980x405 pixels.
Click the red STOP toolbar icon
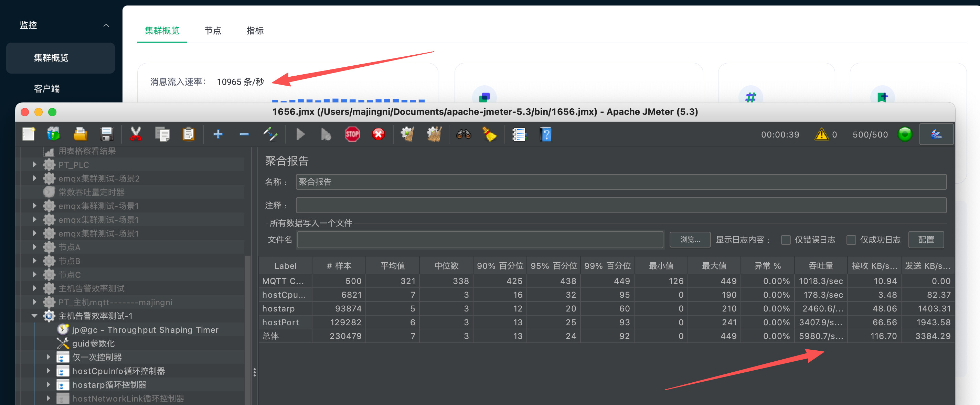(x=352, y=134)
